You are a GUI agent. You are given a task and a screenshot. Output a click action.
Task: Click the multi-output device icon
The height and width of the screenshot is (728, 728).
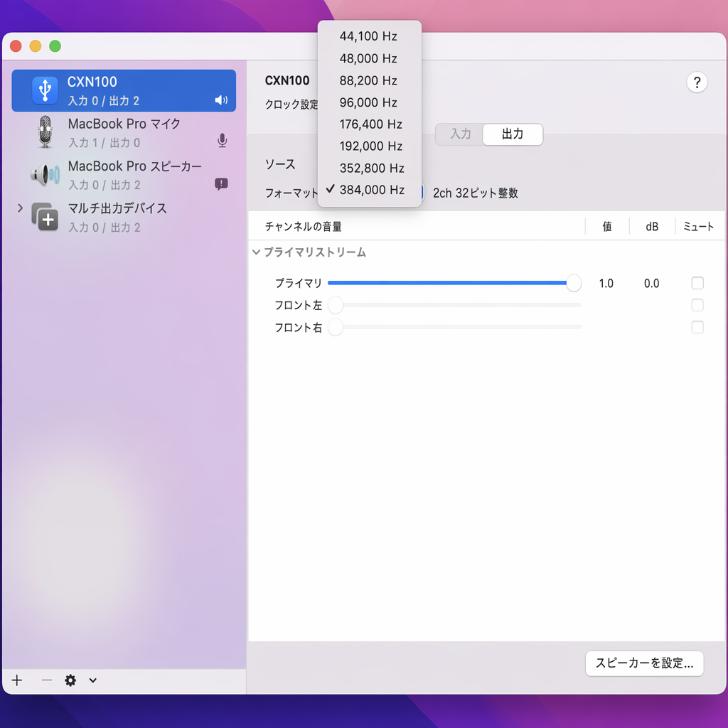pyautogui.click(x=45, y=217)
